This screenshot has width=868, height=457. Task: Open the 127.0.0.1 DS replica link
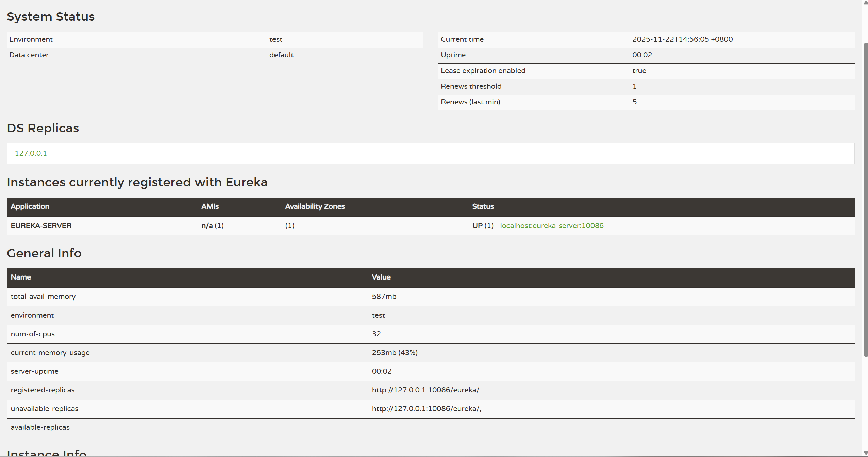31,153
